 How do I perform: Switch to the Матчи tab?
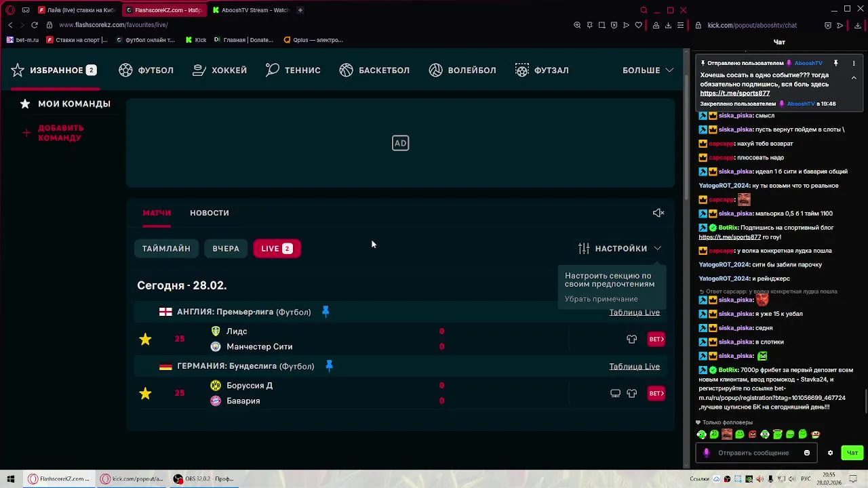(x=157, y=213)
